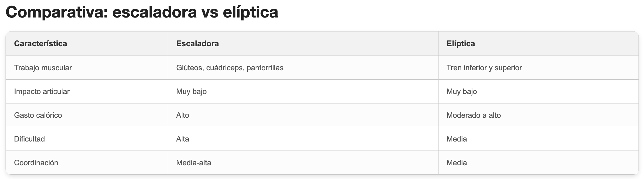The height and width of the screenshot is (179, 644).
Task: Click the "Media-alta" coordination cell
Action: tap(193, 163)
